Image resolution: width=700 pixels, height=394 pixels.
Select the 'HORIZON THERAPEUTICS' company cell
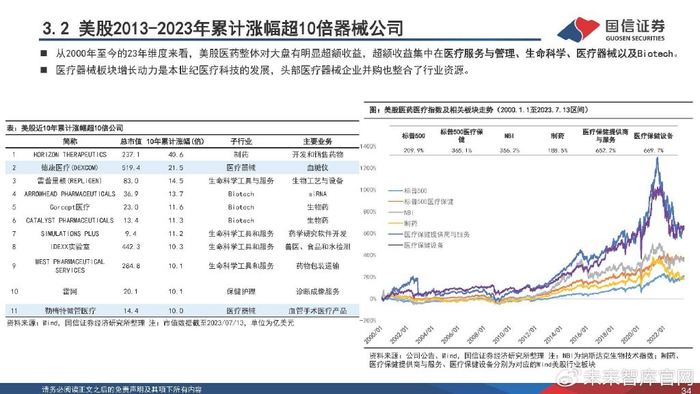(70, 154)
